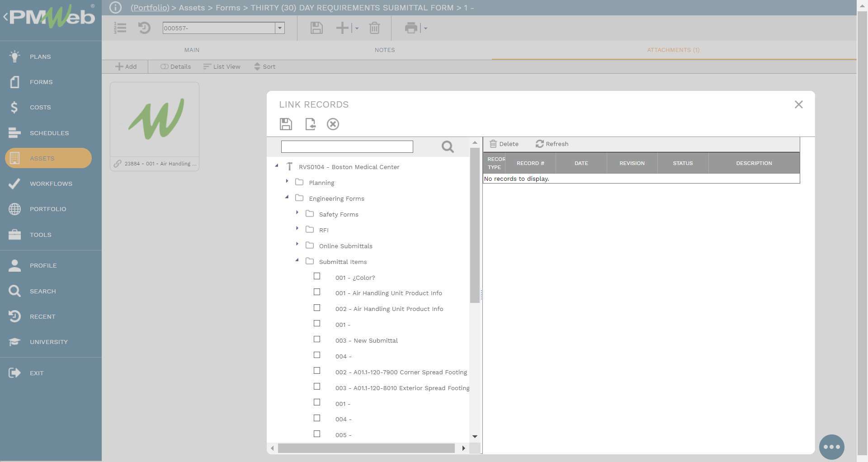Image resolution: width=868 pixels, height=462 pixels.
Task: Collapse the Submittal Items folder
Action: coord(297,260)
